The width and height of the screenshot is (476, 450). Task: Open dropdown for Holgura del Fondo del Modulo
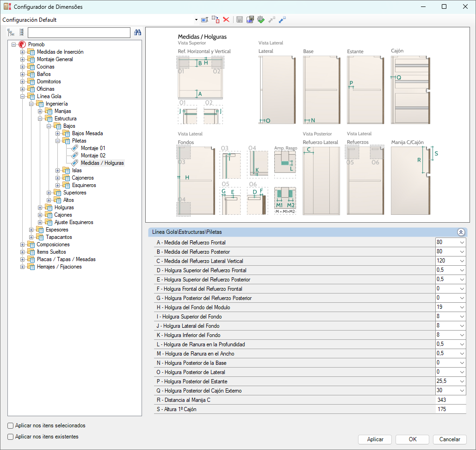(x=462, y=307)
